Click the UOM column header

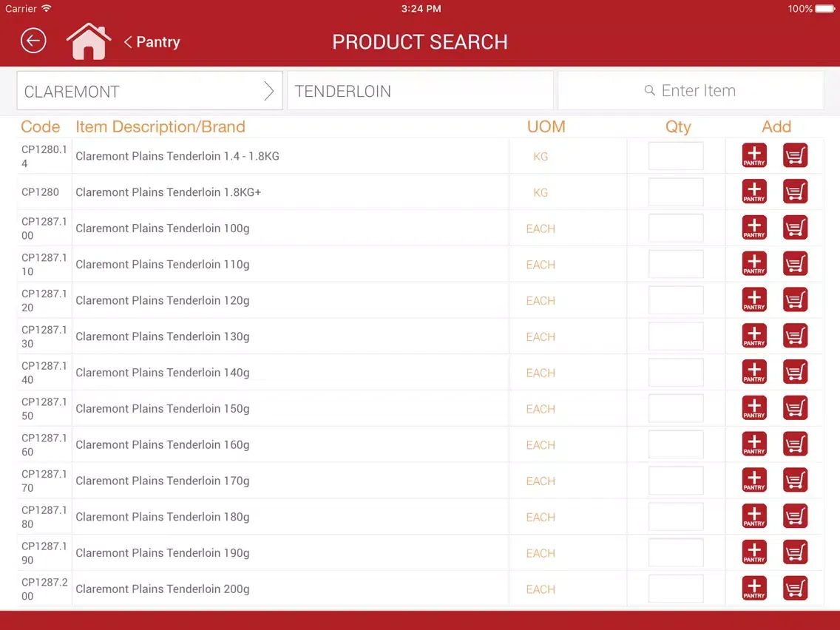coord(546,126)
